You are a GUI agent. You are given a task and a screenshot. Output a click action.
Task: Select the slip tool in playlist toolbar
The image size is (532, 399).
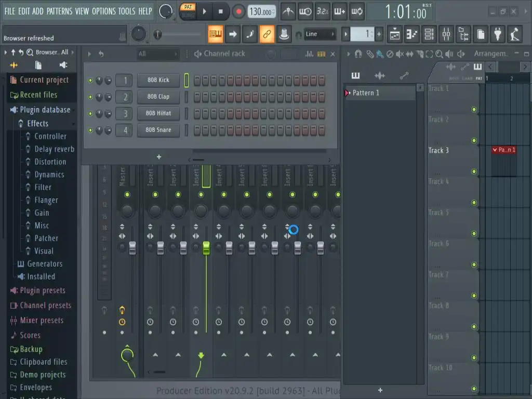409,54
